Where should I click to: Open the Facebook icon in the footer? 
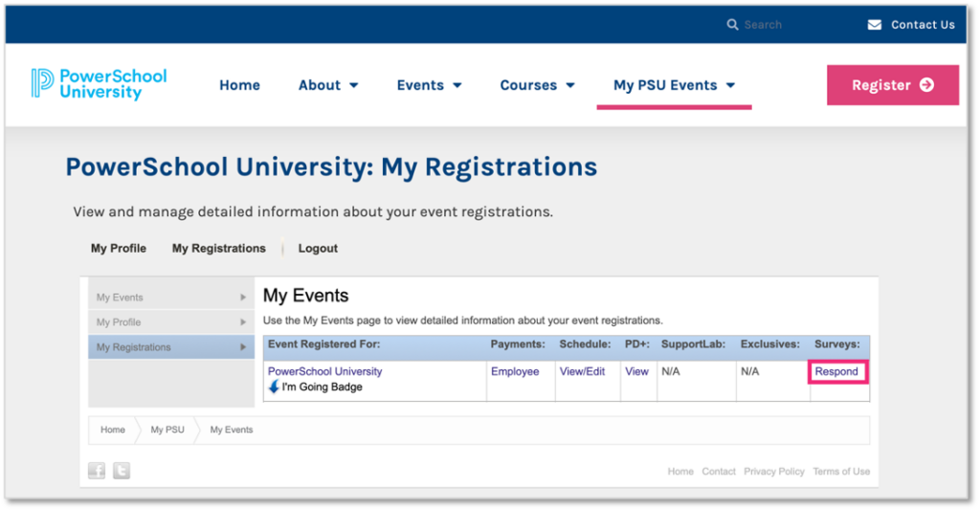click(x=97, y=470)
